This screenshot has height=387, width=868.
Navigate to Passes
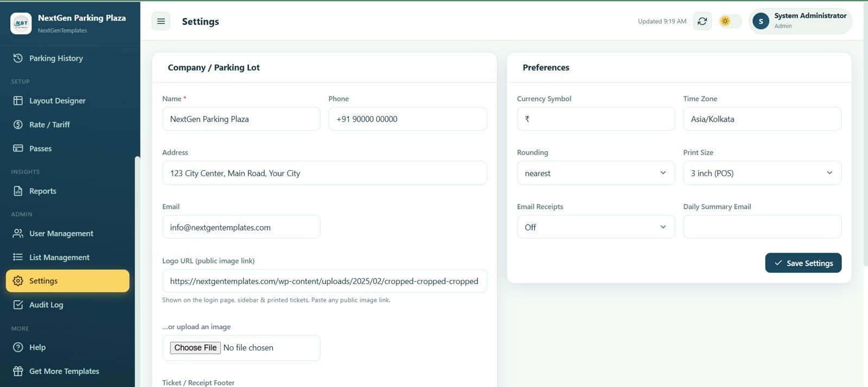(x=67, y=149)
